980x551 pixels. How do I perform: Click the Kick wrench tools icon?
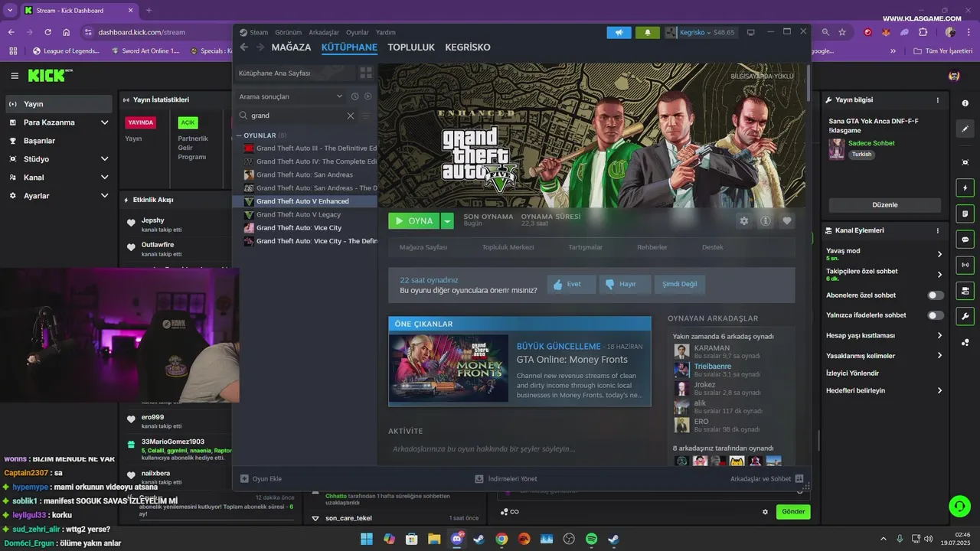tap(965, 316)
